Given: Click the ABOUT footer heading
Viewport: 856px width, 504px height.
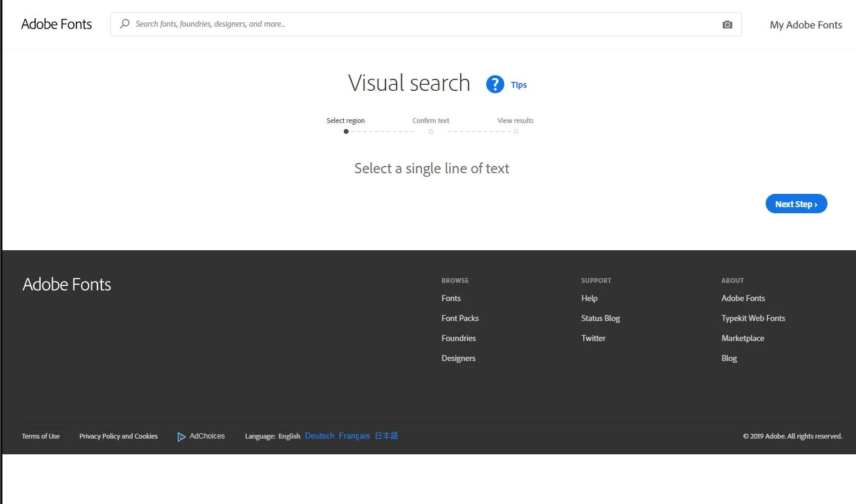Looking at the screenshot, I should (732, 280).
